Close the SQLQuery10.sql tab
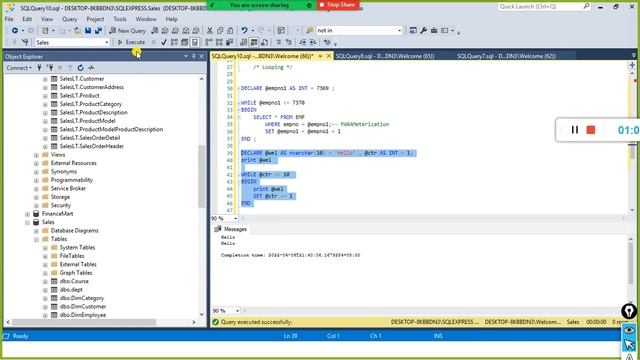This screenshot has height=360, width=640. pyautogui.click(x=329, y=56)
